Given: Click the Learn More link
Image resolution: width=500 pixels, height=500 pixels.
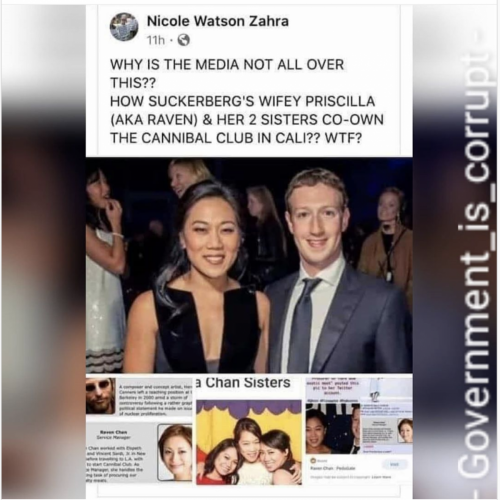Looking at the screenshot, I should pyautogui.click(x=383, y=477).
